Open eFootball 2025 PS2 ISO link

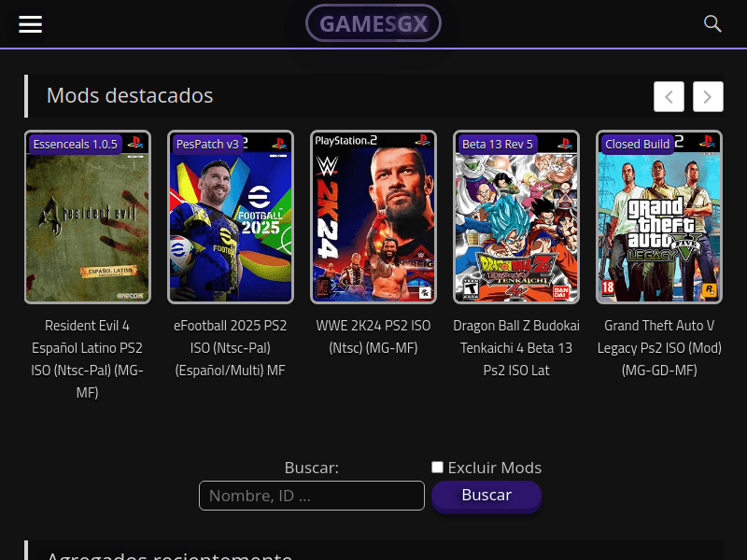pos(230,347)
